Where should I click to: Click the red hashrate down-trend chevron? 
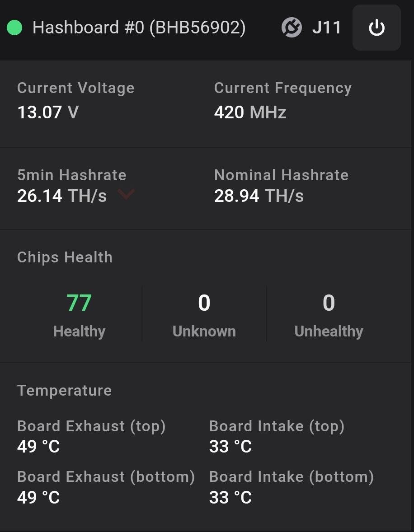126,194
